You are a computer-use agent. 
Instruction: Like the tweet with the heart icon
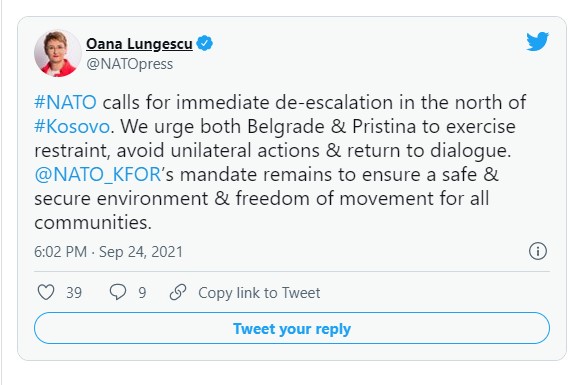(46, 292)
